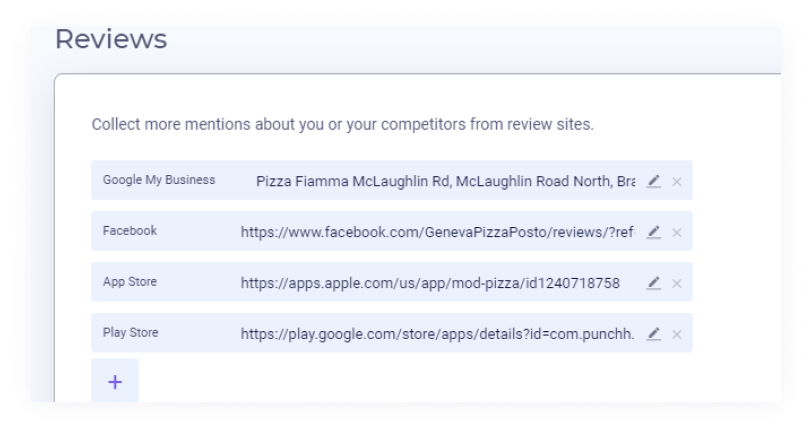Click the Facebook source label
Image resolution: width=811 pixels, height=436 pixels.
130,231
